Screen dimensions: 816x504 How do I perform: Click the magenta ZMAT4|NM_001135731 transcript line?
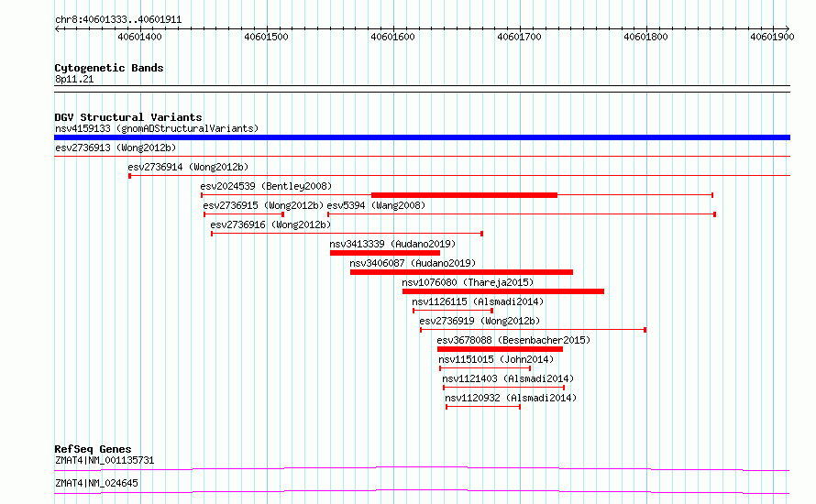click(422, 468)
